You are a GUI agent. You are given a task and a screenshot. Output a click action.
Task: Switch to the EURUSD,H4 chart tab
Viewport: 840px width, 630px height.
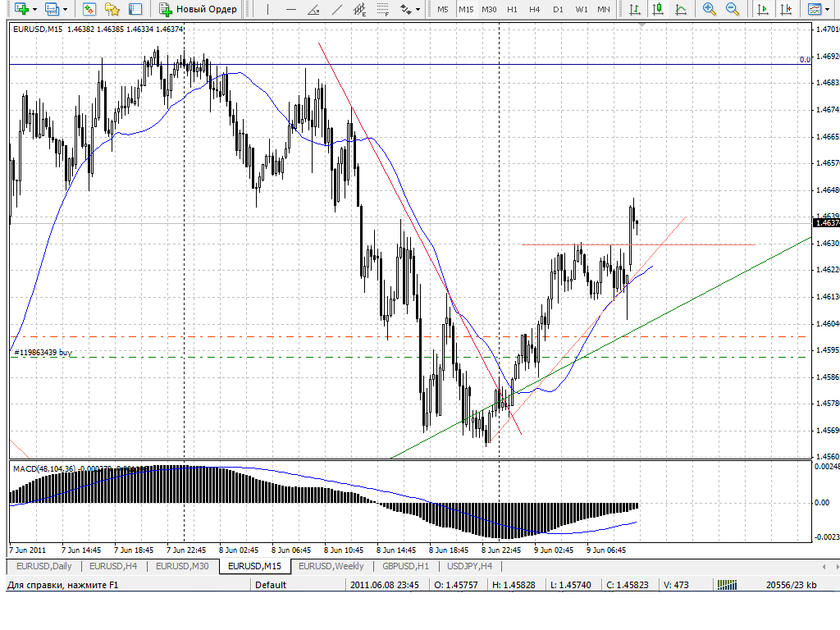coord(113,566)
